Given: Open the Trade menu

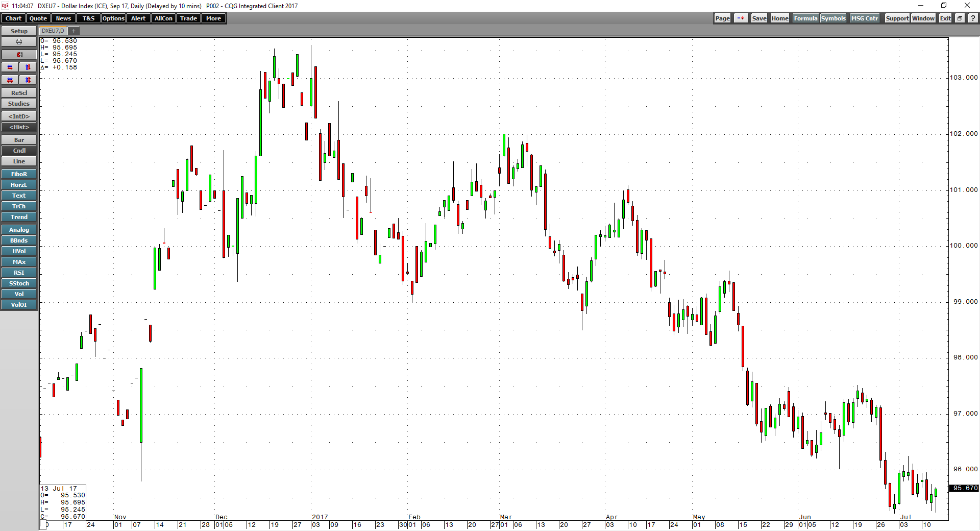Looking at the screenshot, I should (188, 18).
